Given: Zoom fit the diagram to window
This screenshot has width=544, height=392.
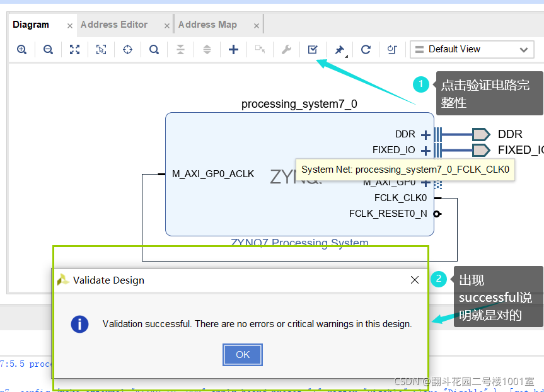Looking at the screenshot, I should click(x=74, y=50).
